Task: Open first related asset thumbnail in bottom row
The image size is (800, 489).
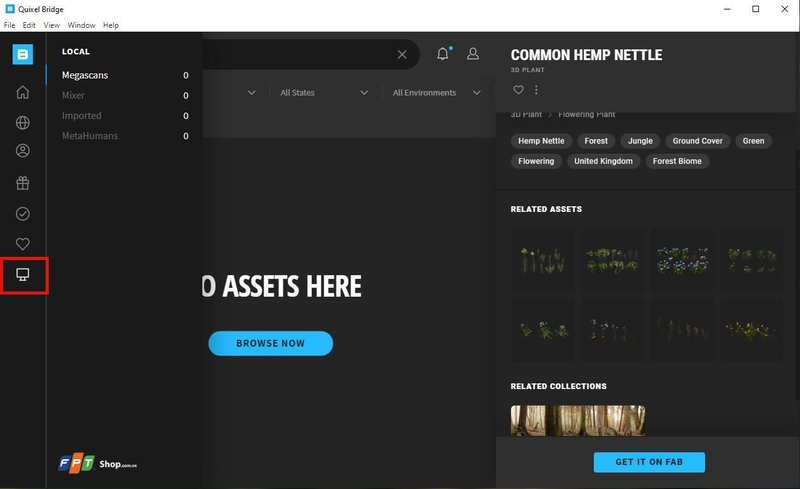Action: 543,330
